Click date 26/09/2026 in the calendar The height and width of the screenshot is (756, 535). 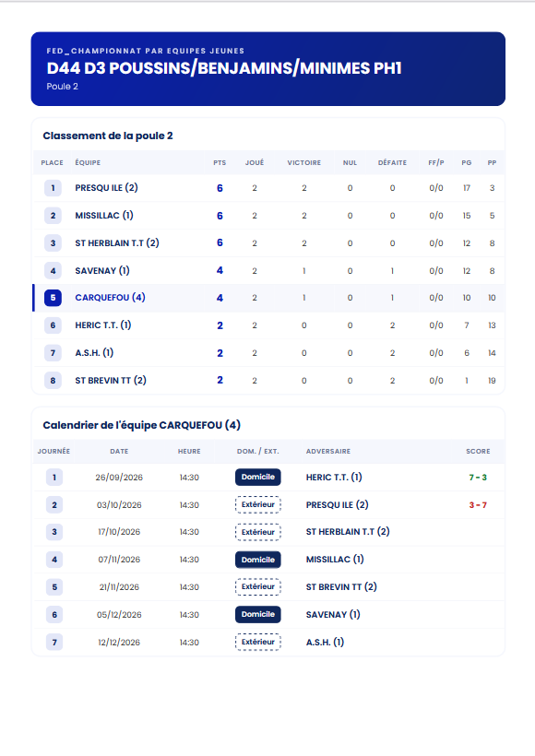119,478
